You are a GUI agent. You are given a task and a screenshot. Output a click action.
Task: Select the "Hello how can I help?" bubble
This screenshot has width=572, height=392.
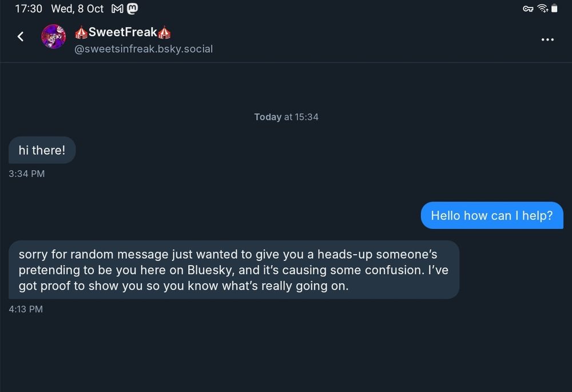[492, 215]
